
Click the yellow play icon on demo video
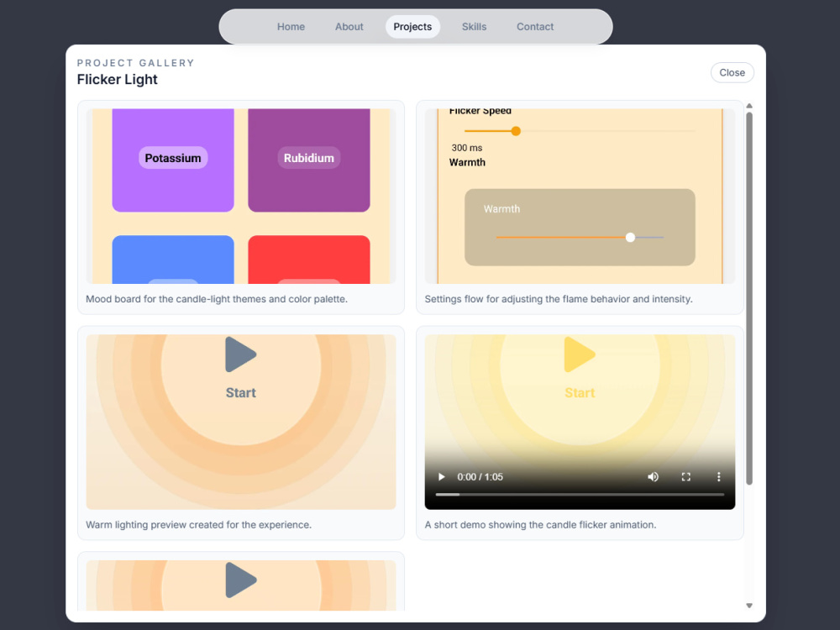579,354
